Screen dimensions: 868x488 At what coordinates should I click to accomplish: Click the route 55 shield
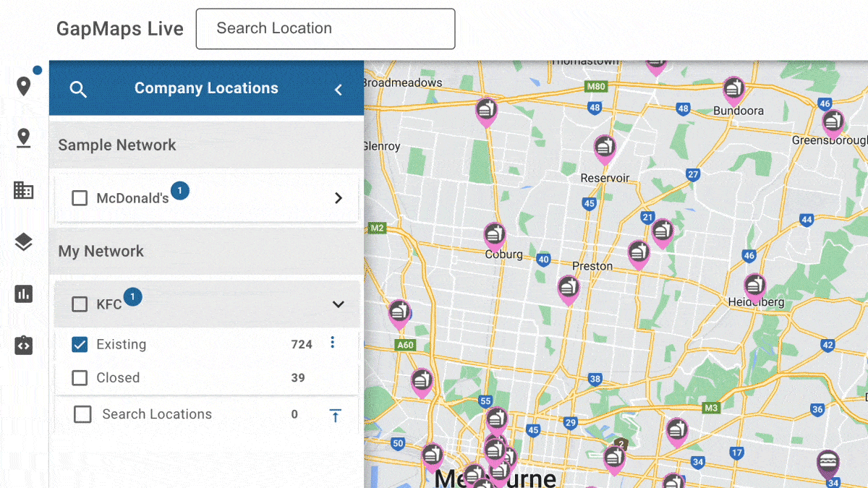(485, 402)
